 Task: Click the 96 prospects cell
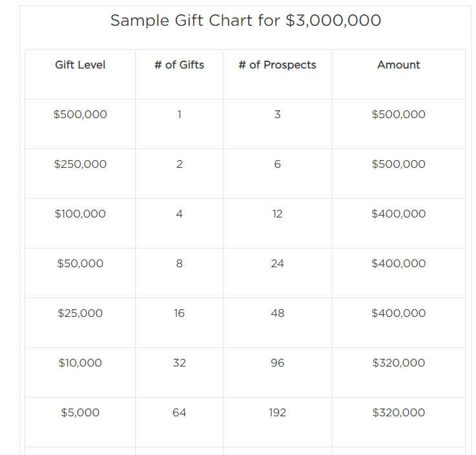(277, 363)
